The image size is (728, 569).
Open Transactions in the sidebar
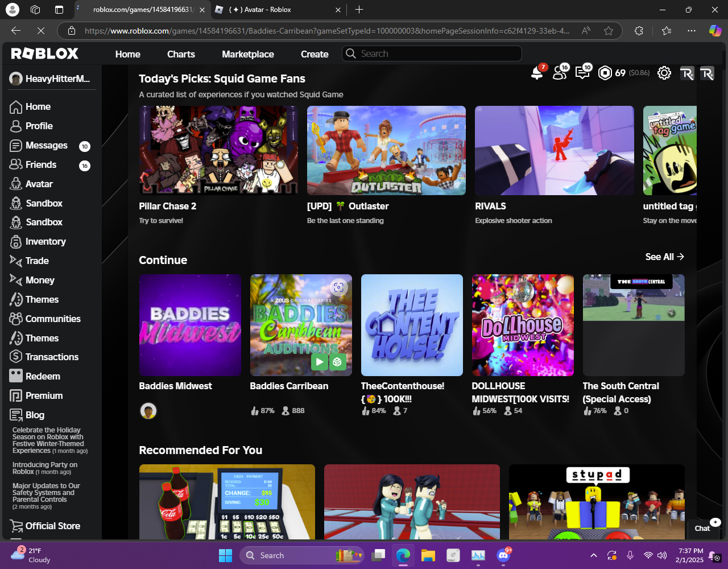point(52,357)
